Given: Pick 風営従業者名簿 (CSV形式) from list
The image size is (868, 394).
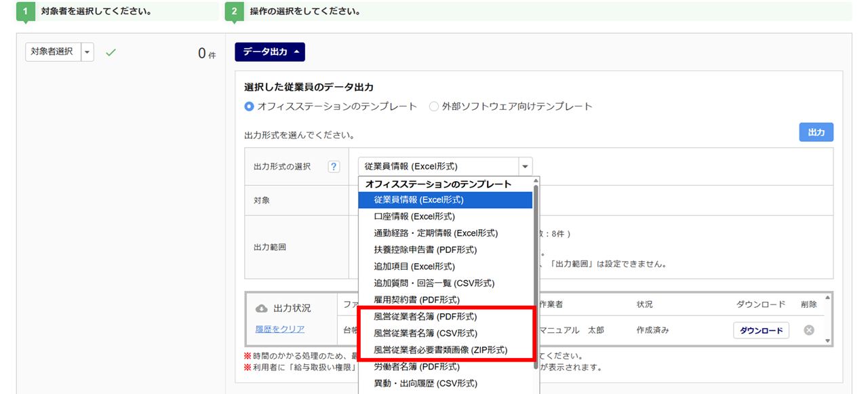Looking at the screenshot, I should coord(425,333).
